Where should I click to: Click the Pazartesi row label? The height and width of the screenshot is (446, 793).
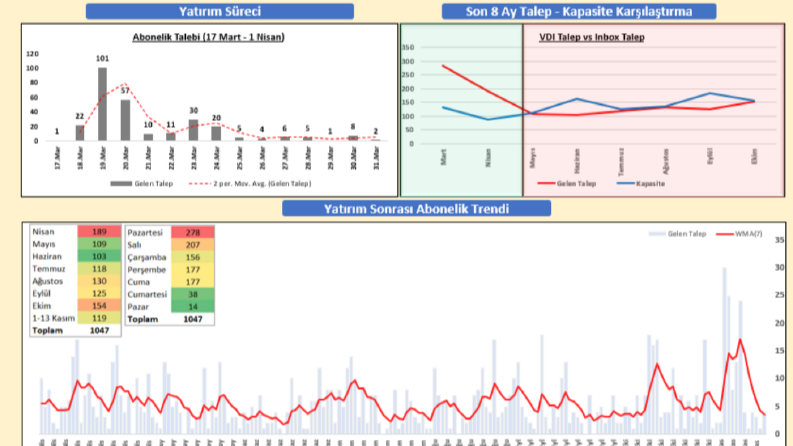pyautogui.click(x=145, y=232)
